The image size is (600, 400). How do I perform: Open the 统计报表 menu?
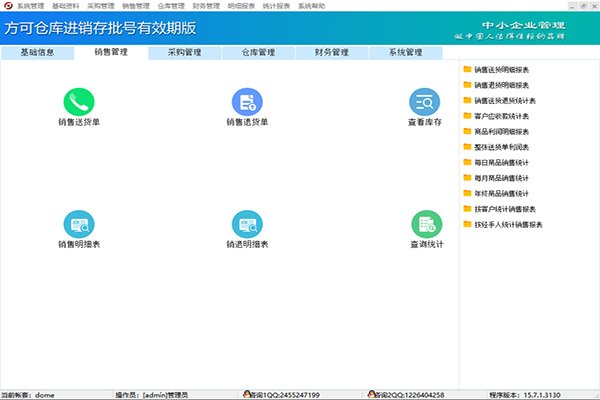(x=276, y=6)
